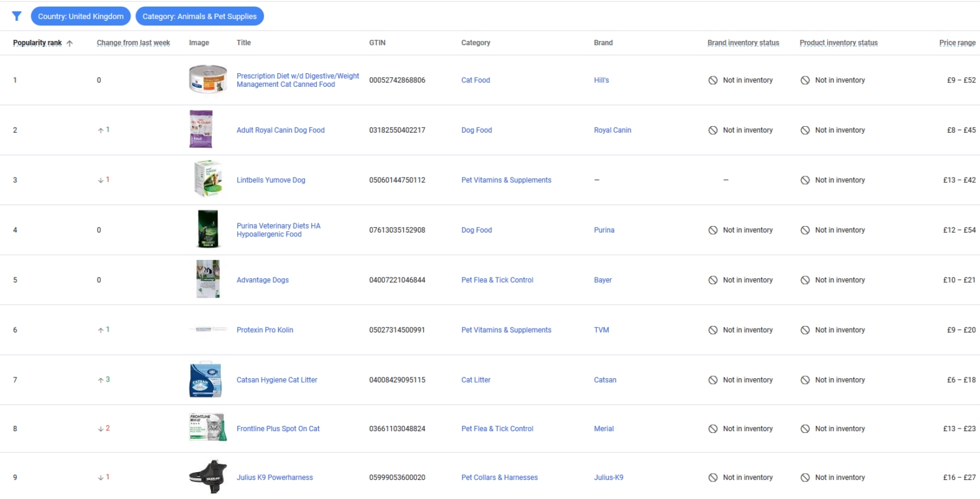
Task: Open the Country: United Kingdom filter chip
Action: coord(80,16)
